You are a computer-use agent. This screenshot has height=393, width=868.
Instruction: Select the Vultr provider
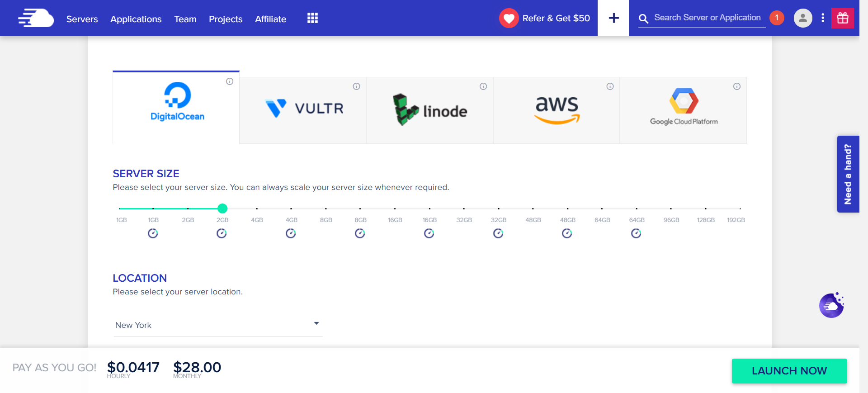(303, 110)
